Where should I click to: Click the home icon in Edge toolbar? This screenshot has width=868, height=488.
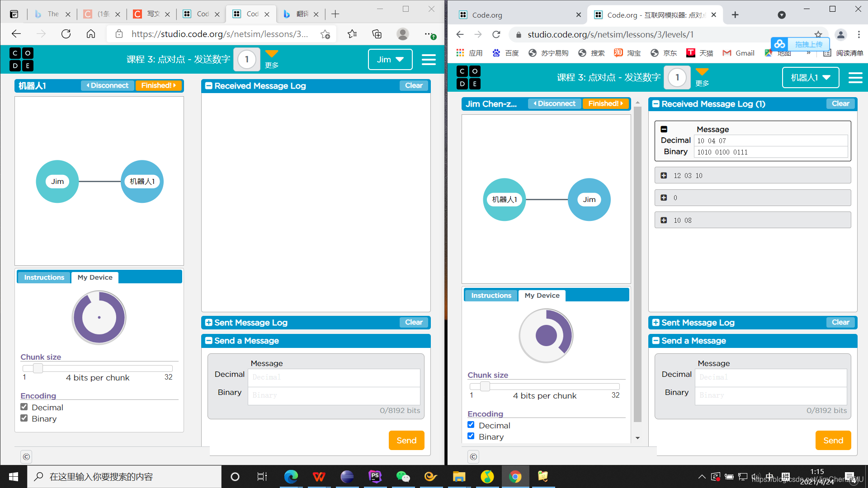click(91, 34)
